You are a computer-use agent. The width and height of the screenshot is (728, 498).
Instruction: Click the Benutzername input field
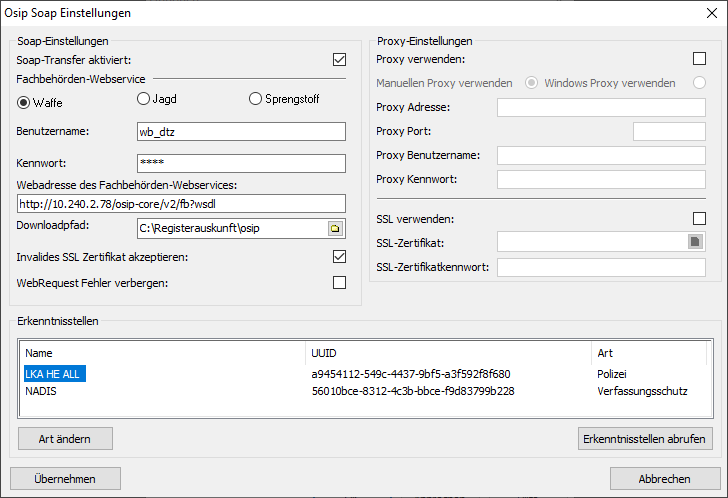pyautogui.click(x=240, y=132)
